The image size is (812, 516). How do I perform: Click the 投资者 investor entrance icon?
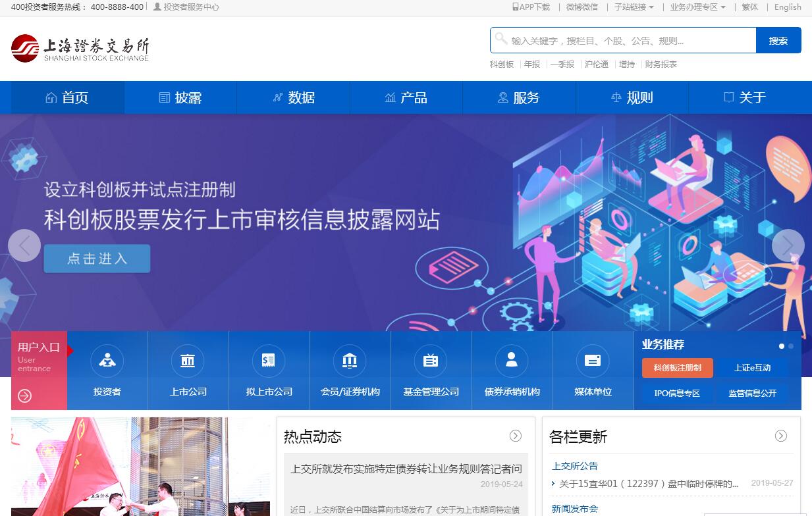(107, 361)
